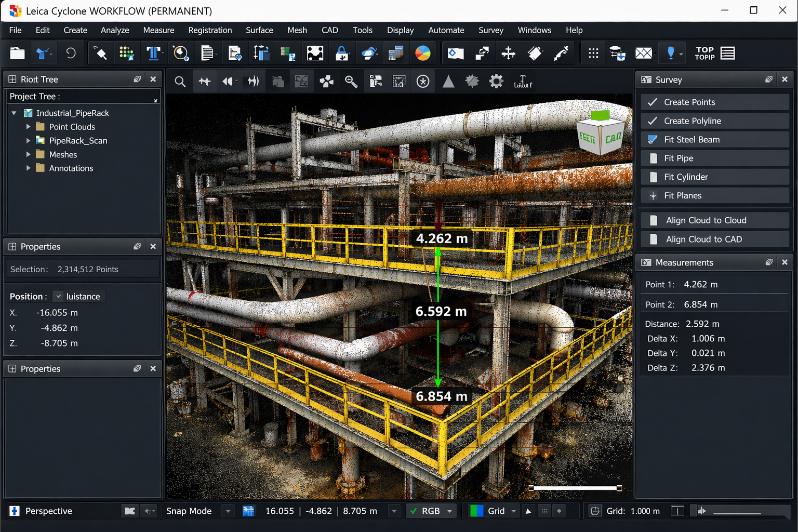Open the Mesh menu
Viewport: 798px width, 532px height.
pyautogui.click(x=297, y=30)
